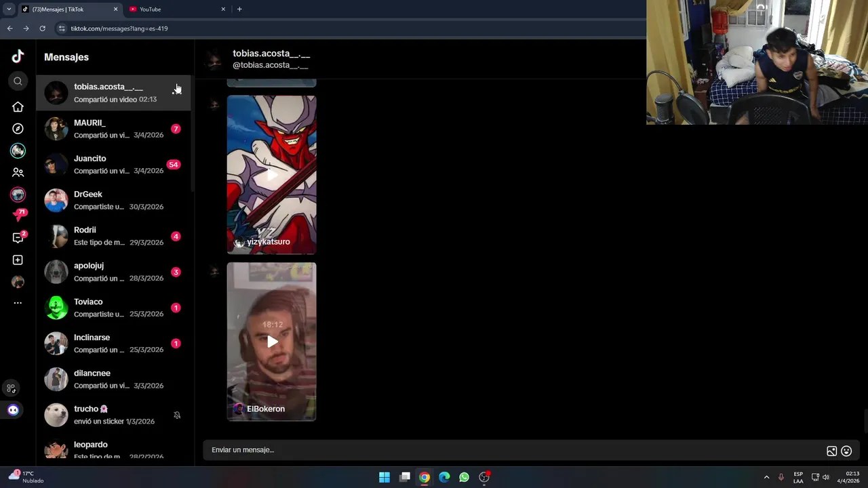Insert image in message box
Image resolution: width=868 pixels, height=488 pixels.
tap(831, 451)
